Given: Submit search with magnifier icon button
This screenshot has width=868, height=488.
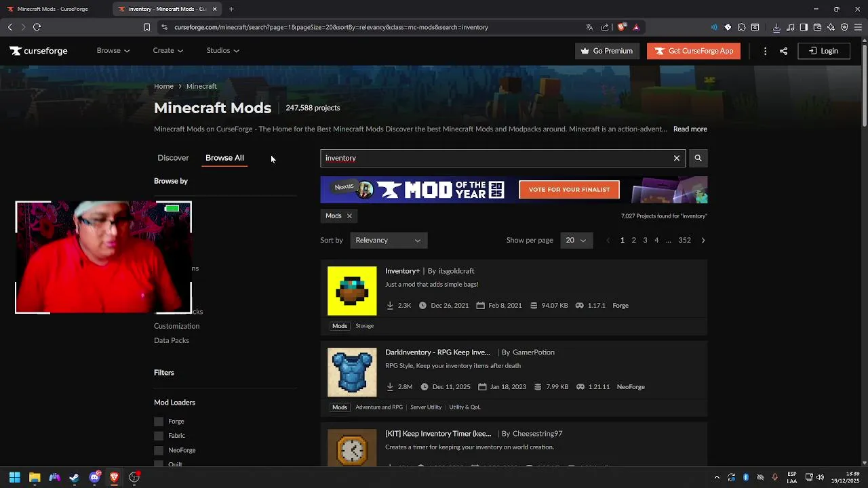Looking at the screenshot, I should pos(698,158).
